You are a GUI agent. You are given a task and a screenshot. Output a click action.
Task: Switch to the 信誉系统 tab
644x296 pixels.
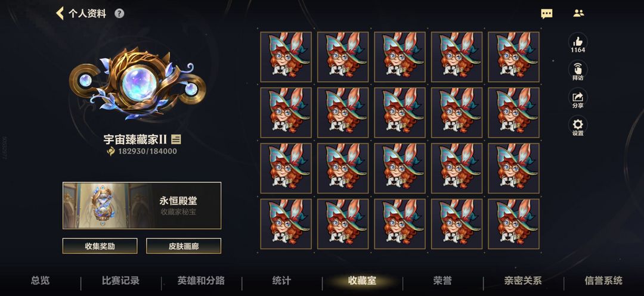603,281
